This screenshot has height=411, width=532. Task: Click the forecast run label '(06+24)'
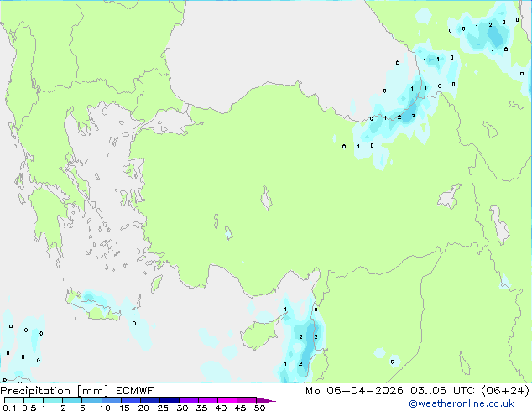click(x=505, y=391)
